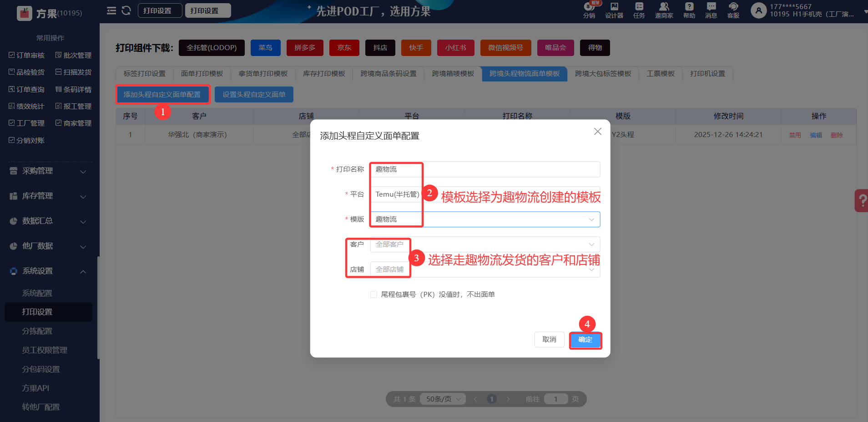This screenshot has height=422, width=868.
Task: Open 品检验货 shortcut
Action: (x=27, y=72)
